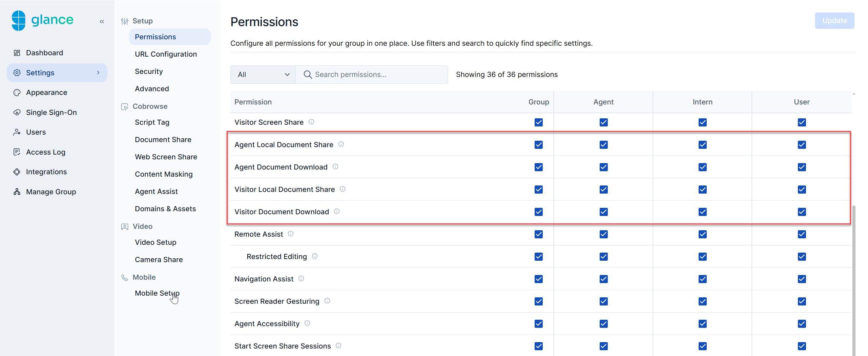Click the Intern column header
Viewport: 868px width, 356px height.
(702, 102)
